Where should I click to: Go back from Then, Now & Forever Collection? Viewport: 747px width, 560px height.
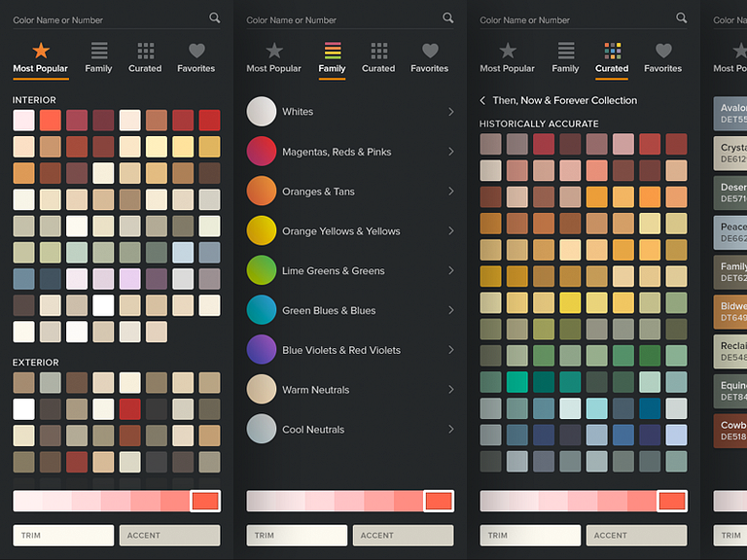(x=482, y=100)
